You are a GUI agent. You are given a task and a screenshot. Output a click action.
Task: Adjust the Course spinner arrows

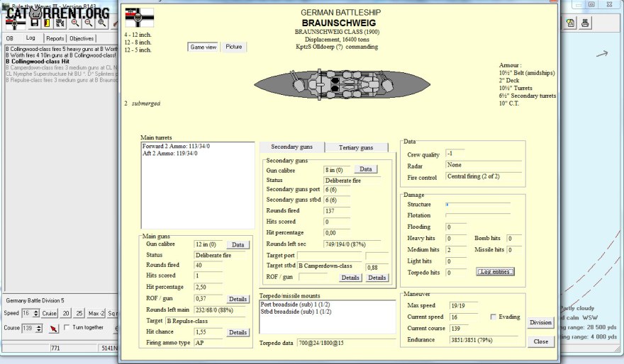(x=39, y=328)
